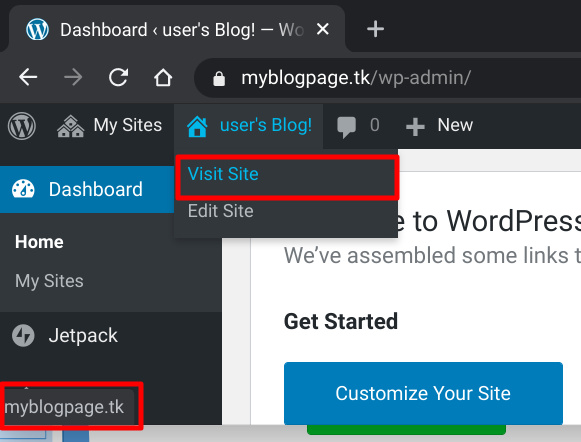Click the user's Blog! site name
This screenshot has height=442, width=581.
coord(249,126)
